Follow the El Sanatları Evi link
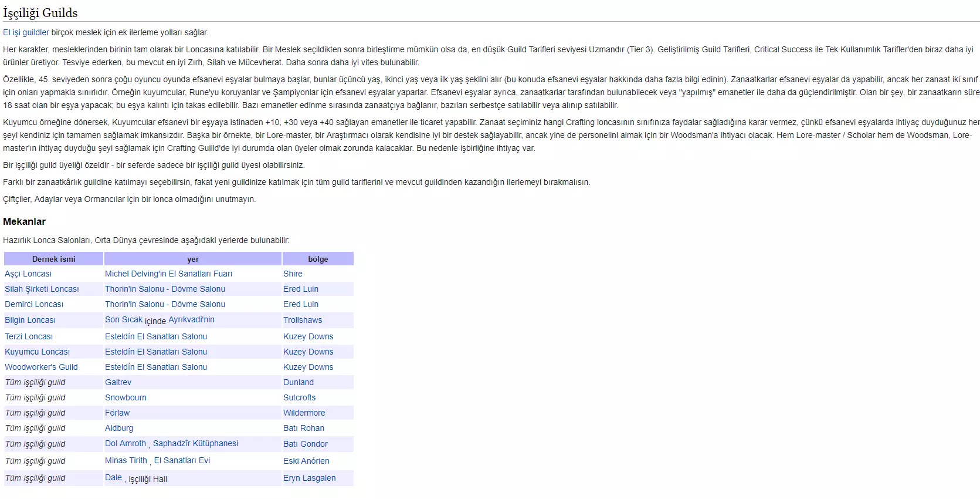This screenshot has height=499, width=980. tap(182, 460)
